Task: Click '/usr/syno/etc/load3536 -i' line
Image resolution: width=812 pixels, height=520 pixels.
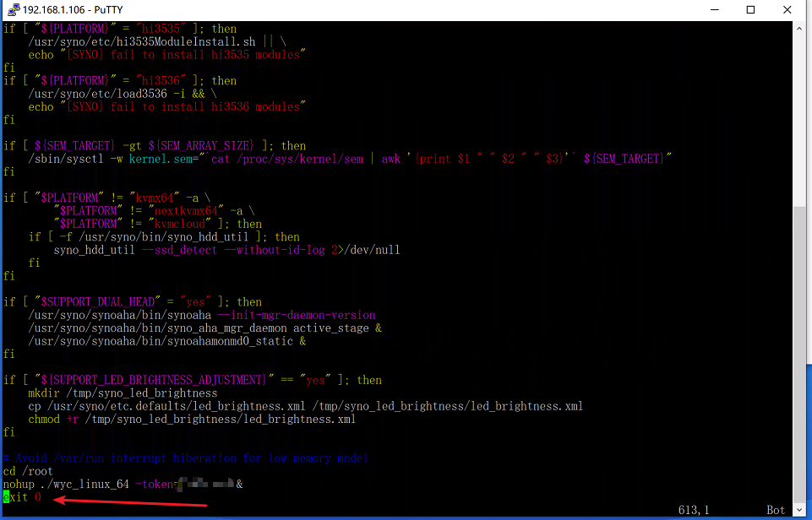Action: [x=123, y=95]
